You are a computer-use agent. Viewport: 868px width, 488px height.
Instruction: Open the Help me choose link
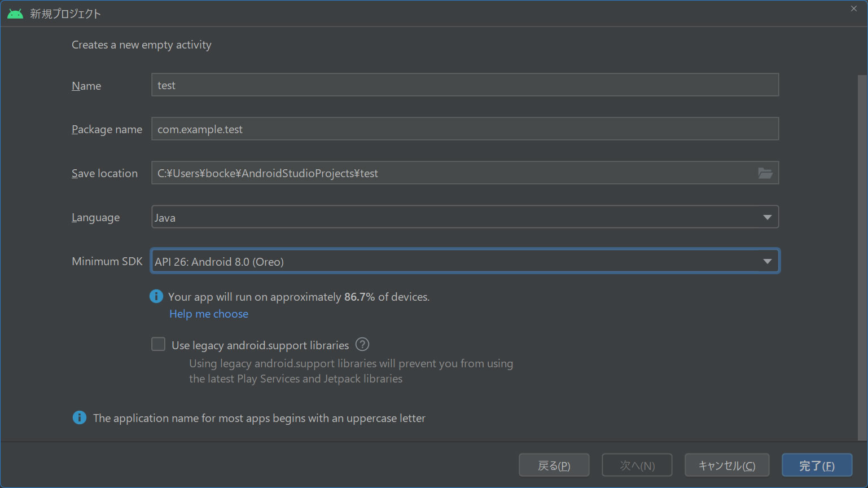click(x=209, y=314)
